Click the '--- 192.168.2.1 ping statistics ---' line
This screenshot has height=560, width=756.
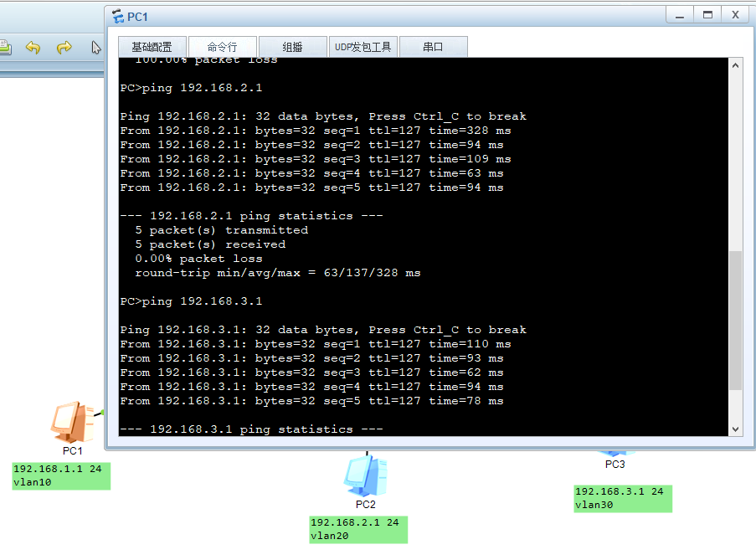point(252,216)
